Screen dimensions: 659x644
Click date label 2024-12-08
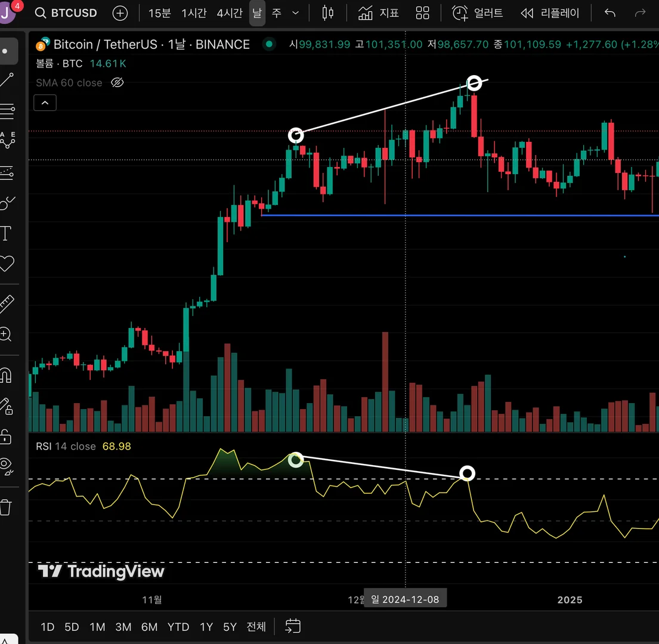(x=405, y=599)
